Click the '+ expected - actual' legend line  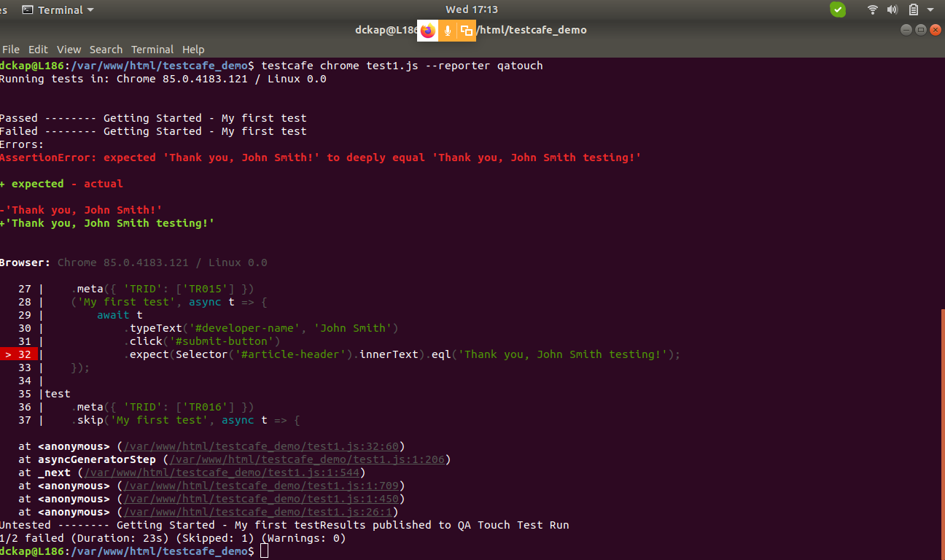click(61, 184)
